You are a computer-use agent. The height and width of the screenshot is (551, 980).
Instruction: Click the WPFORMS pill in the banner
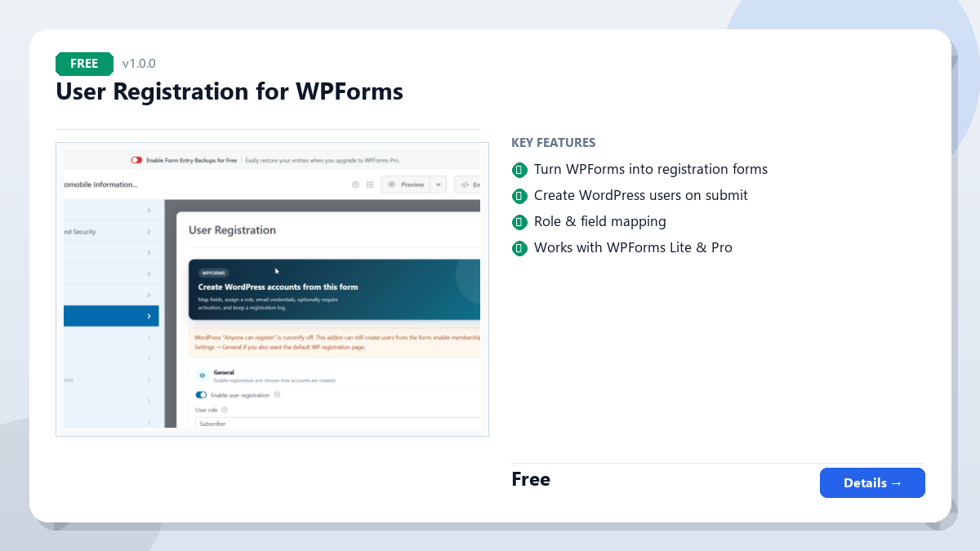pyautogui.click(x=214, y=273)
